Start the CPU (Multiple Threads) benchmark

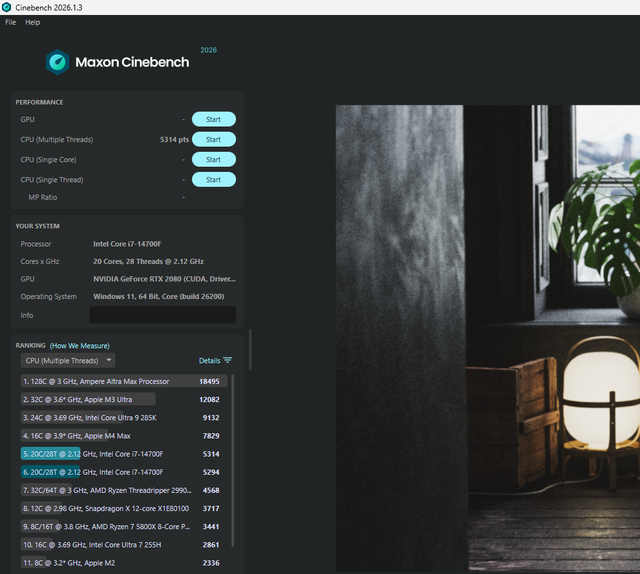pyautogui.click(x=213, y=139)
